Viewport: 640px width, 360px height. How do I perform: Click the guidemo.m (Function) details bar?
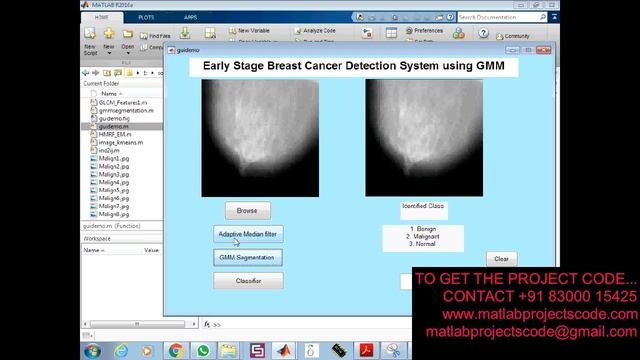pos(122,226)
